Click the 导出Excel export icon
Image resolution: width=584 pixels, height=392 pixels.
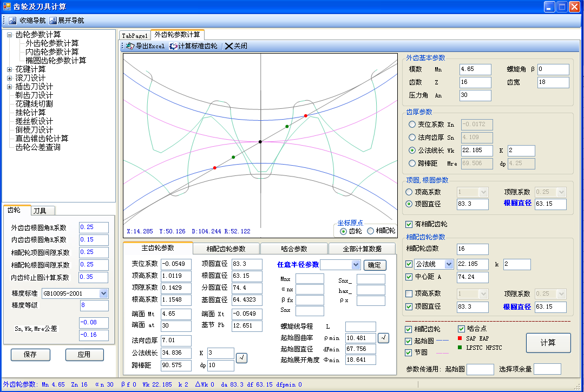tap(130, 46)
